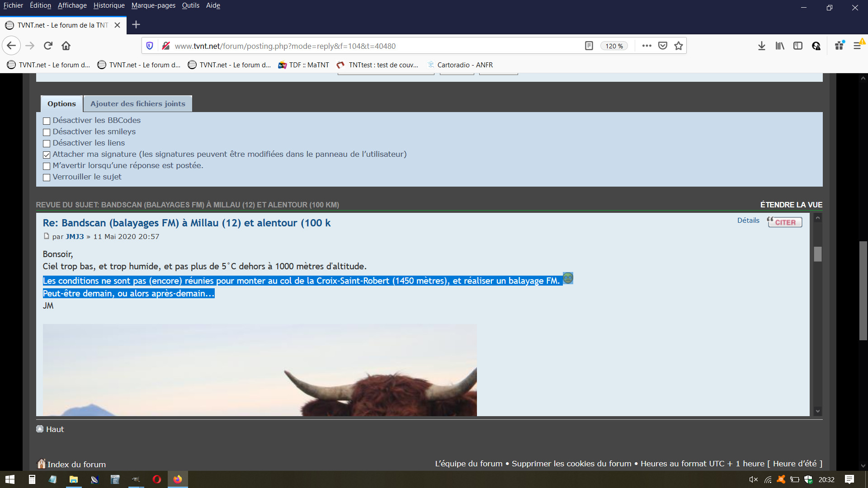Open a new browser tab

[136, 25]
